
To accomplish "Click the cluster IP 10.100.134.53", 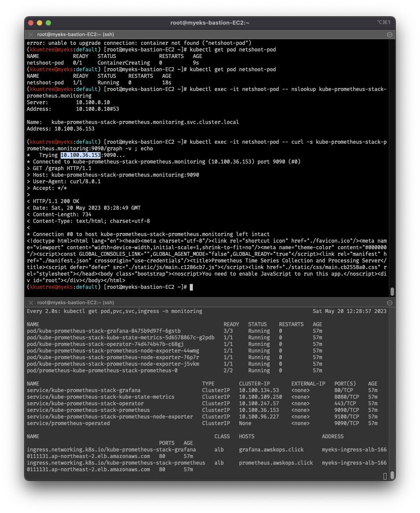I will pos(259,390).
